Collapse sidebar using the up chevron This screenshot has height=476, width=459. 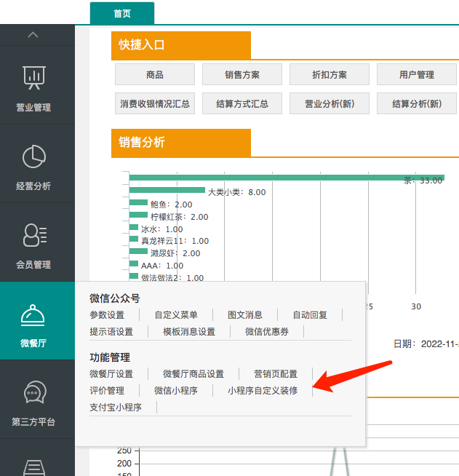tap(33, 34)
